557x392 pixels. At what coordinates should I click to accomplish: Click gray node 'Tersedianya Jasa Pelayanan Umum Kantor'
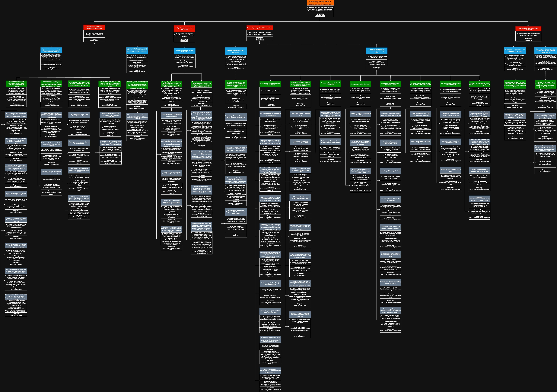click(450, 170)
